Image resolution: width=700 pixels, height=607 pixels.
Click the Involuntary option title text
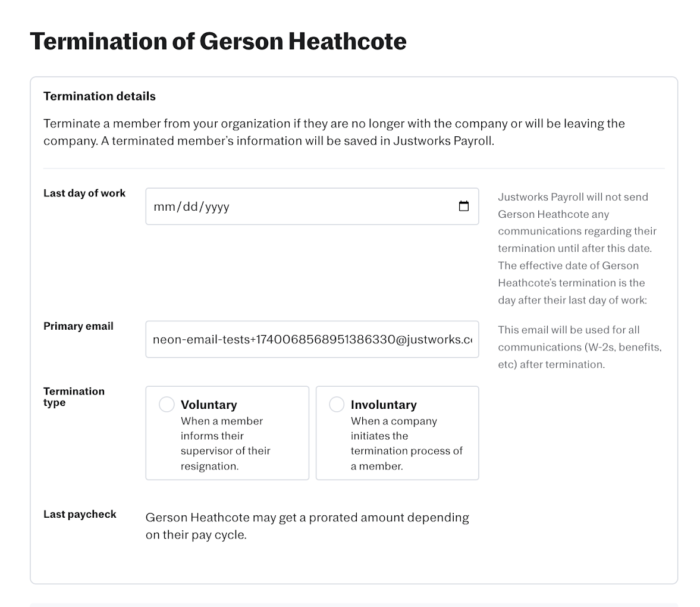(384, 405)
